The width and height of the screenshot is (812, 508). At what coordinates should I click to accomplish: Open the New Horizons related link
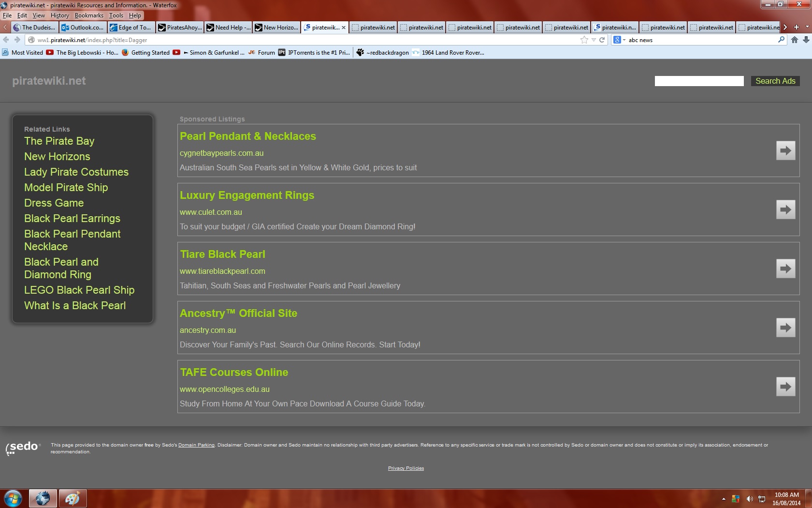(57, 156)
